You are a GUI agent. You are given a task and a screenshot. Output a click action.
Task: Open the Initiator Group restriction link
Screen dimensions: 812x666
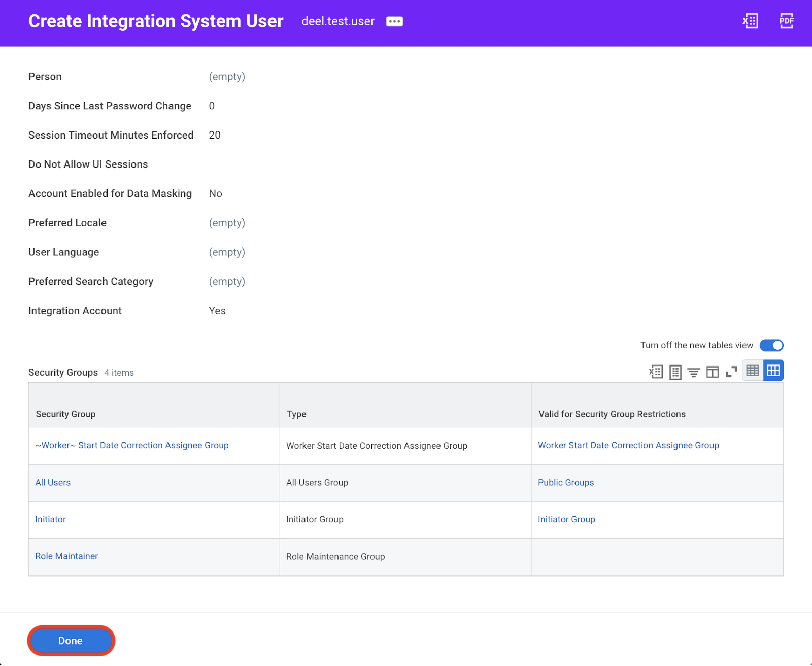pos(566,519)
